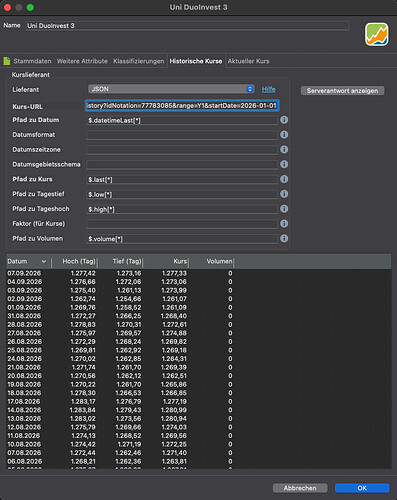Show info for Pfad zu Datum
This screenshot has height=500, width=397.
[284, 120]
